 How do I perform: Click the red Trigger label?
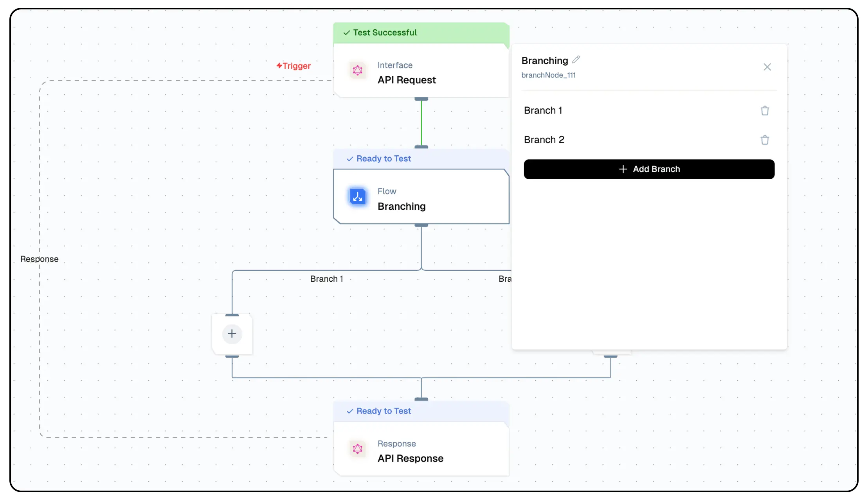tap(294, 66)
